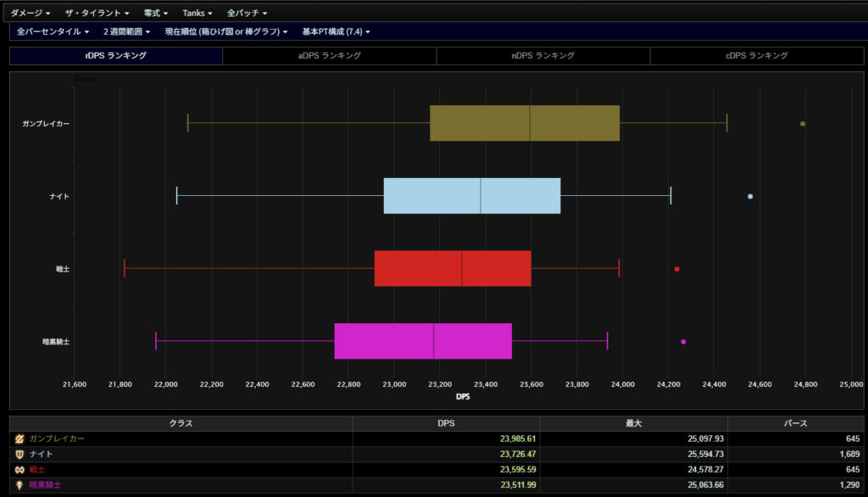Switch to the cDPS ランキング tab
The width and height of the screenshot is (868, 497).
pyautogui.click(x=756, y=56)
